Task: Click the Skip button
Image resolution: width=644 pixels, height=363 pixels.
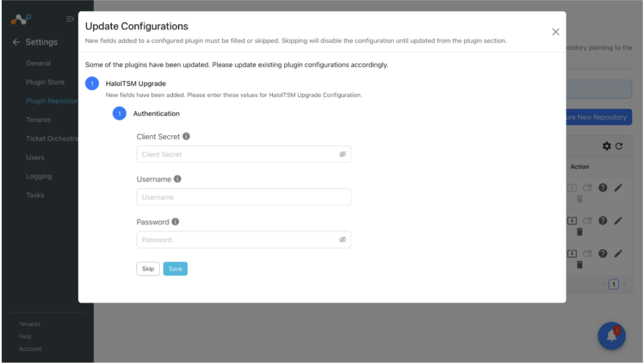Action: pos(148,269)
